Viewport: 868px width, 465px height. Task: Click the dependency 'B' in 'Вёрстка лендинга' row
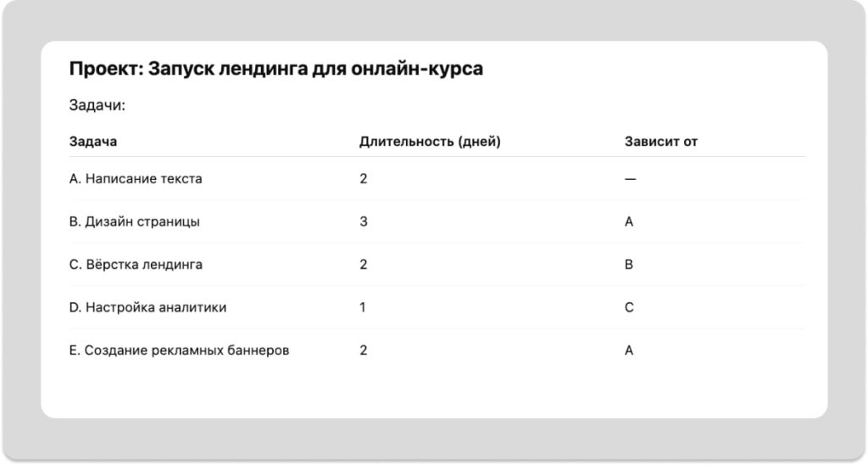click(629, 265)
